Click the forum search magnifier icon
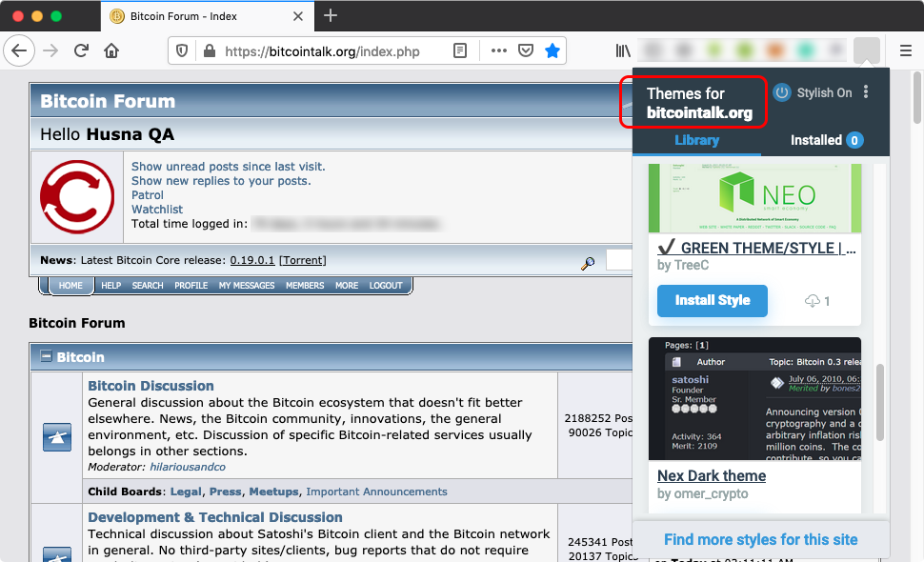The width and height of the screenshot is (924, 562). (x=588, y=263)
